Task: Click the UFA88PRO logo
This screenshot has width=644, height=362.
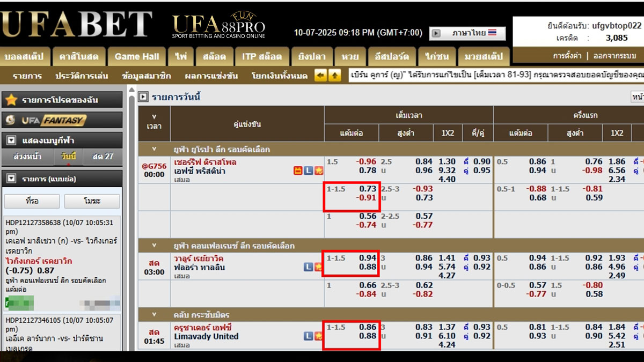Action: (x=218, y=25)
